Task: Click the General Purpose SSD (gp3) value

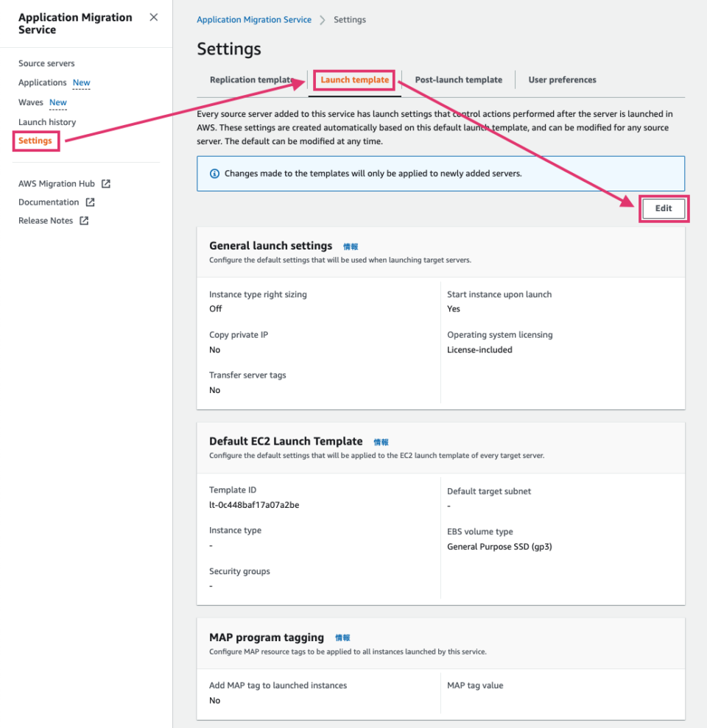Action: 499,547
